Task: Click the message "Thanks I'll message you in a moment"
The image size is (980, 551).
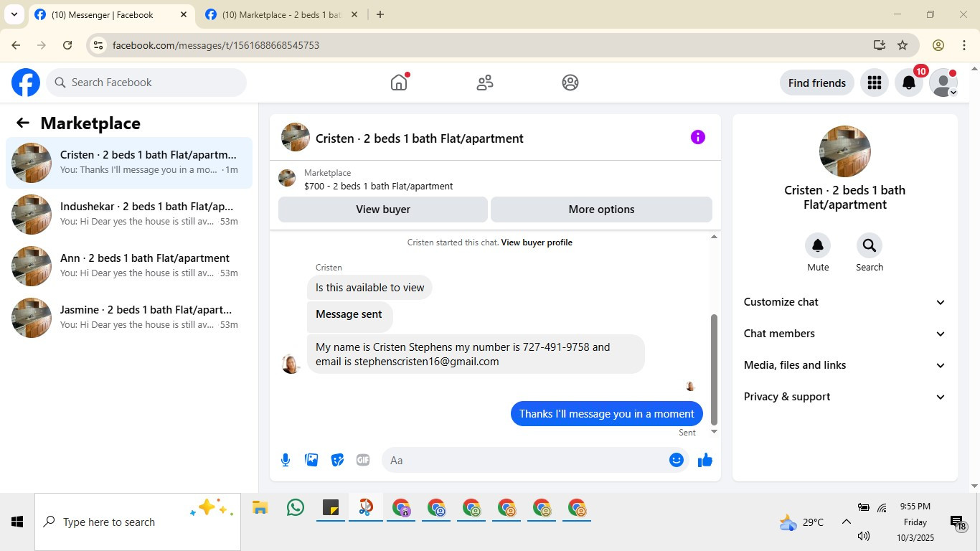Action: 607,414
